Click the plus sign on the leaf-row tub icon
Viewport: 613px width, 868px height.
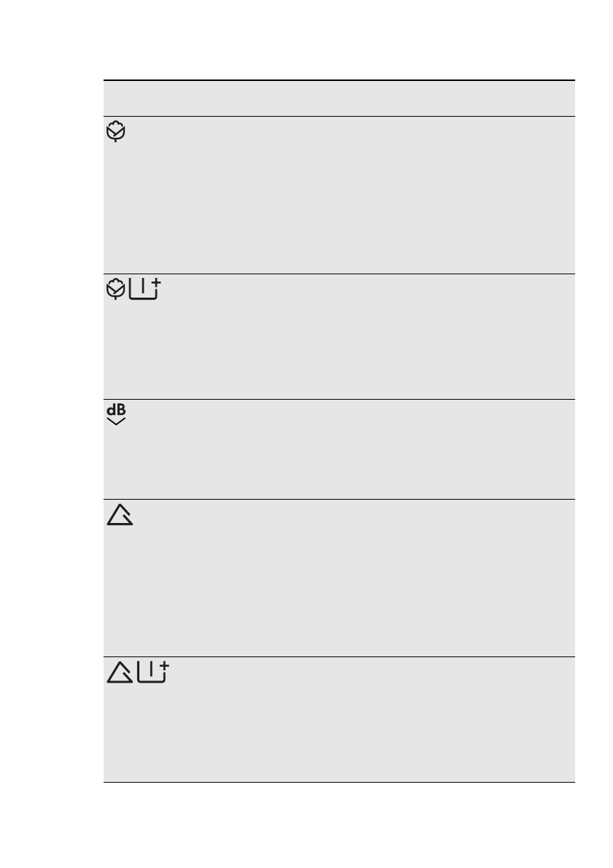[x=155, y=283]
